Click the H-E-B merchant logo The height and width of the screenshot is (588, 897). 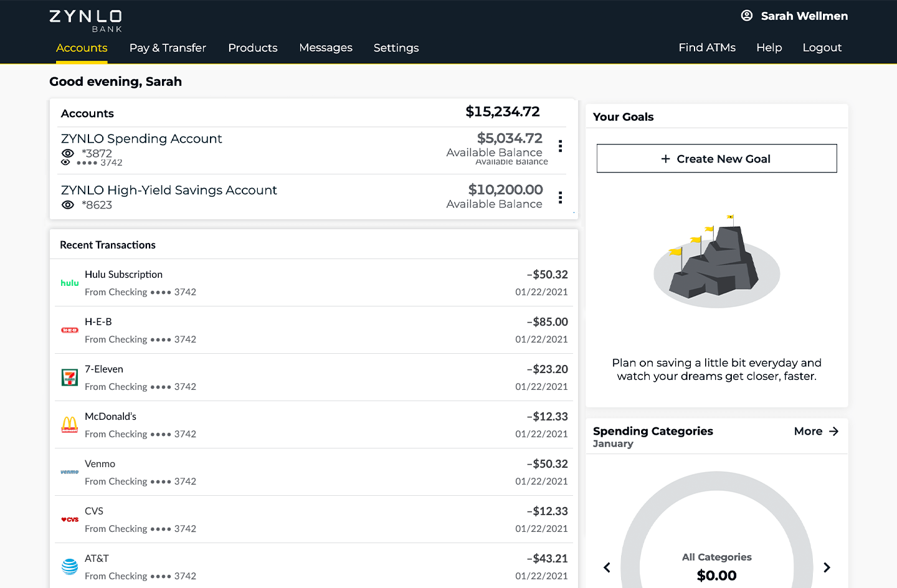[69, 330]
